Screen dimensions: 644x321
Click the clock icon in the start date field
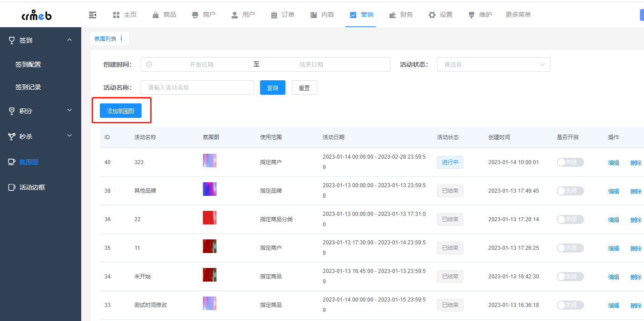point(149,64)
